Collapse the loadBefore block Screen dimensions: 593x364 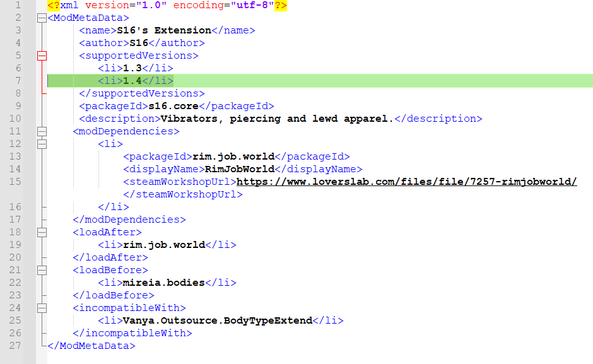(42, 270)
